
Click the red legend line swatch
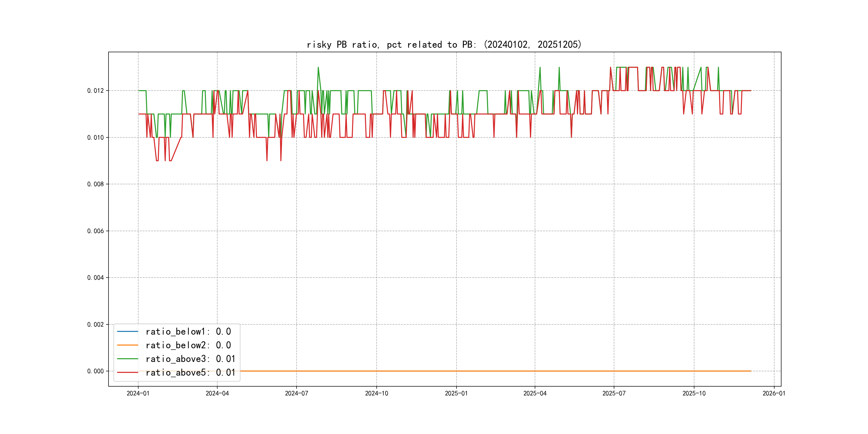pos(127,373)
